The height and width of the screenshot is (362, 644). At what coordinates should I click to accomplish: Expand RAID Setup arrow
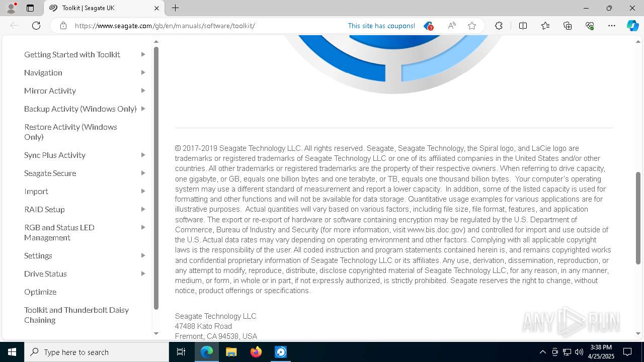pos(143,209)
